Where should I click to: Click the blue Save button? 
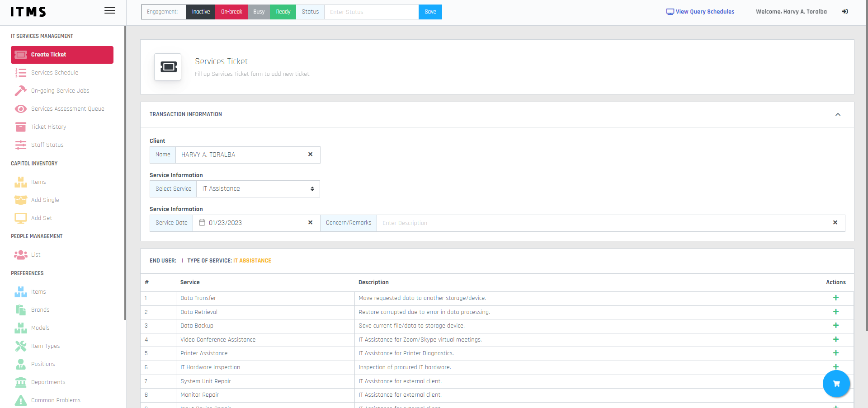(x=430, y=12)
